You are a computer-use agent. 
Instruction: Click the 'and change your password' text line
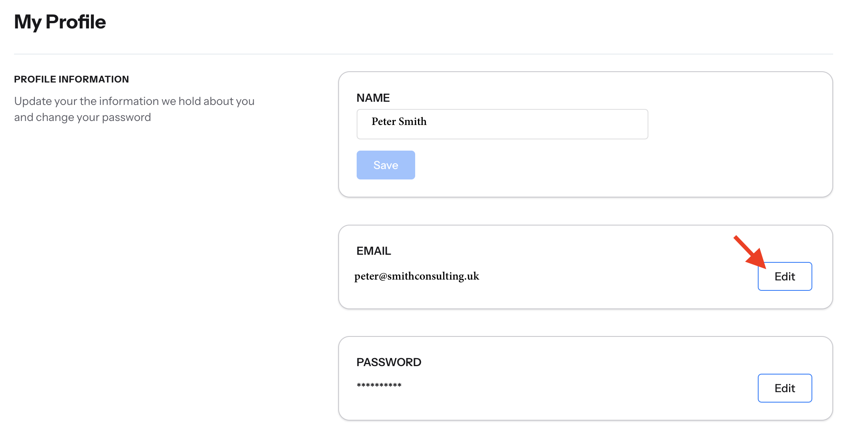click(x=83, y=117)
